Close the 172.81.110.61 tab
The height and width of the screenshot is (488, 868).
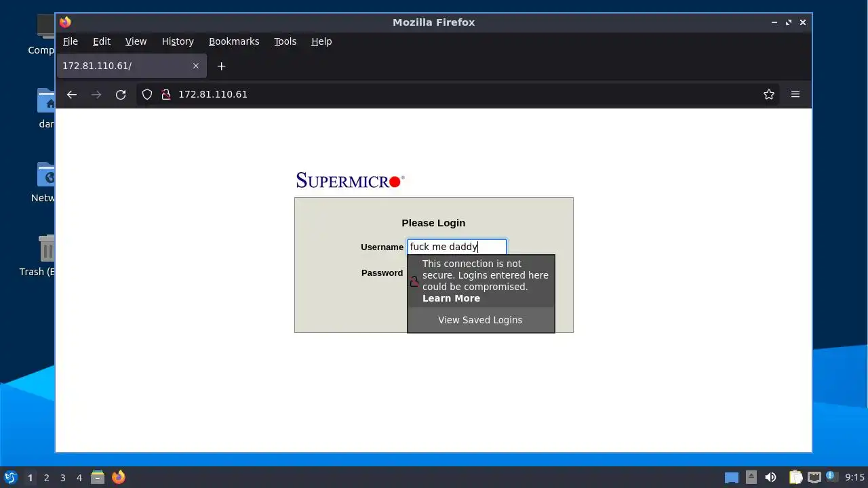(196, 66)
